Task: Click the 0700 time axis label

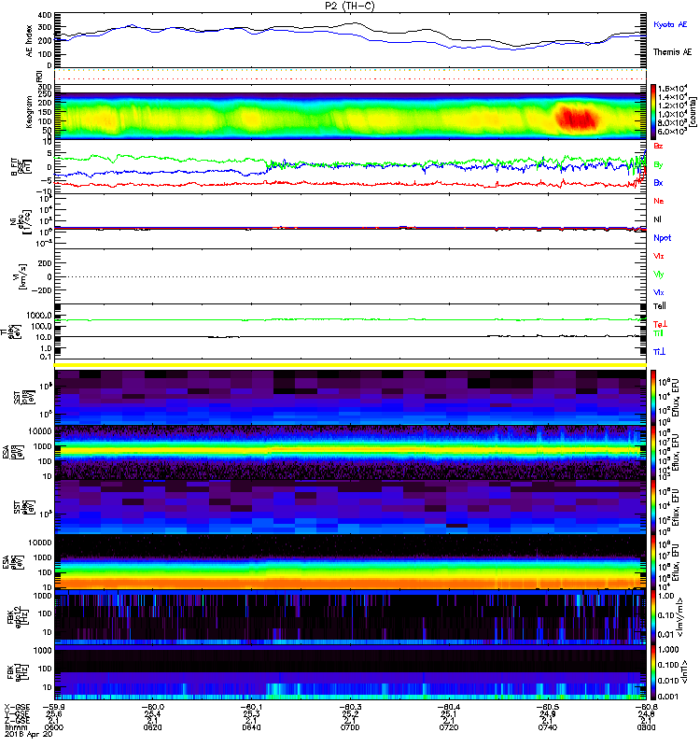Action: coord(350,727)
